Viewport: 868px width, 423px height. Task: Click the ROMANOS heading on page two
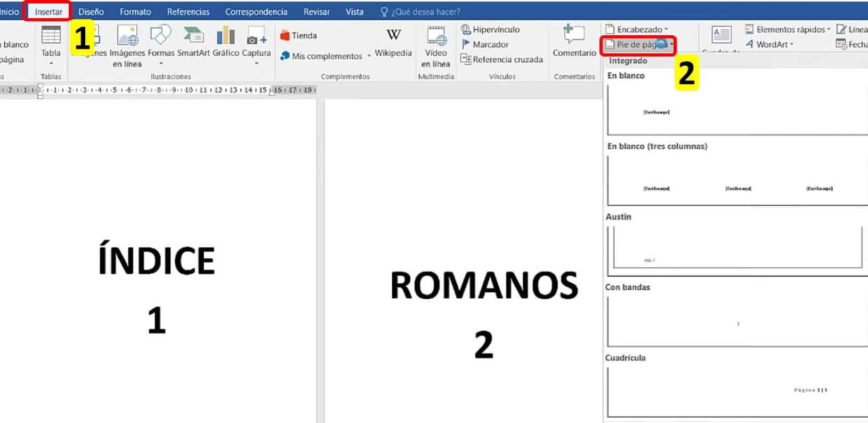484,285
